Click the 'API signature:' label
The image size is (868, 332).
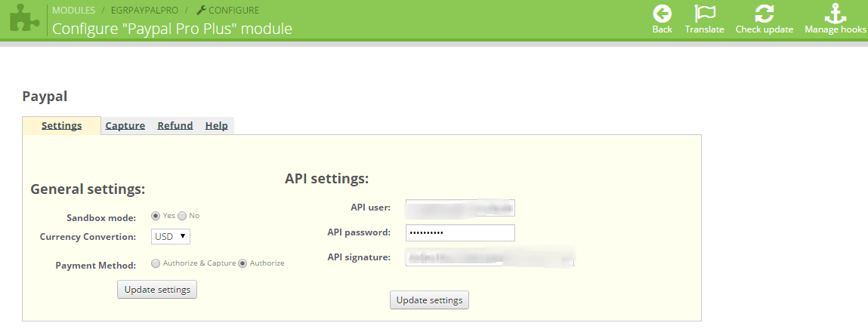(x=360, y=257)
